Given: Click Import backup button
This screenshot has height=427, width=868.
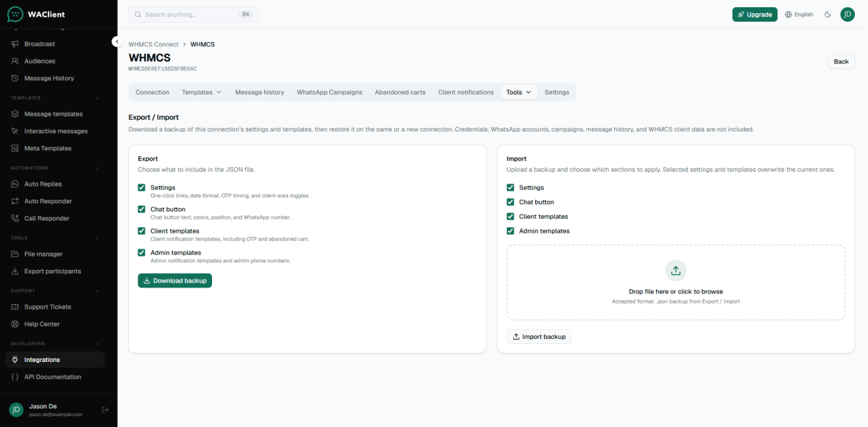Looking at the screenshot, I should click(539, 337).
